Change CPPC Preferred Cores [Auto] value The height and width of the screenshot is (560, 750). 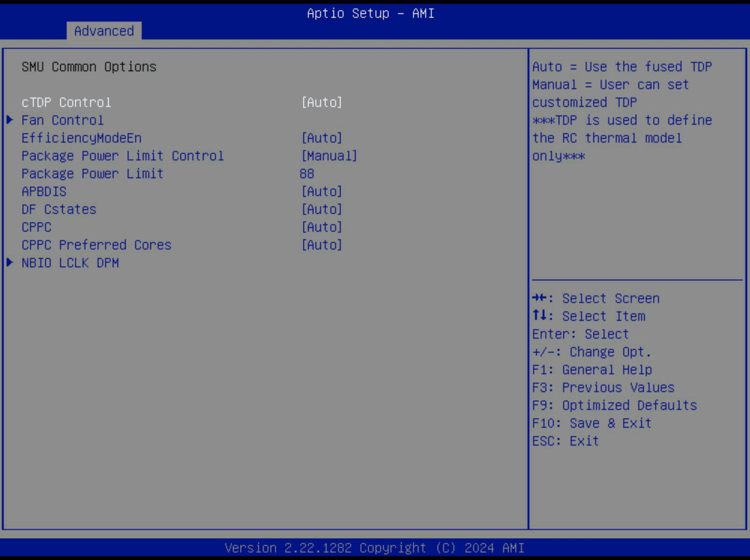[x=322, y=245]
